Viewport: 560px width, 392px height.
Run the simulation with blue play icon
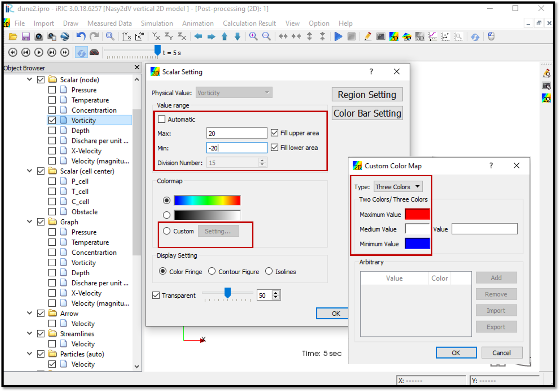(x=338, y=36)
